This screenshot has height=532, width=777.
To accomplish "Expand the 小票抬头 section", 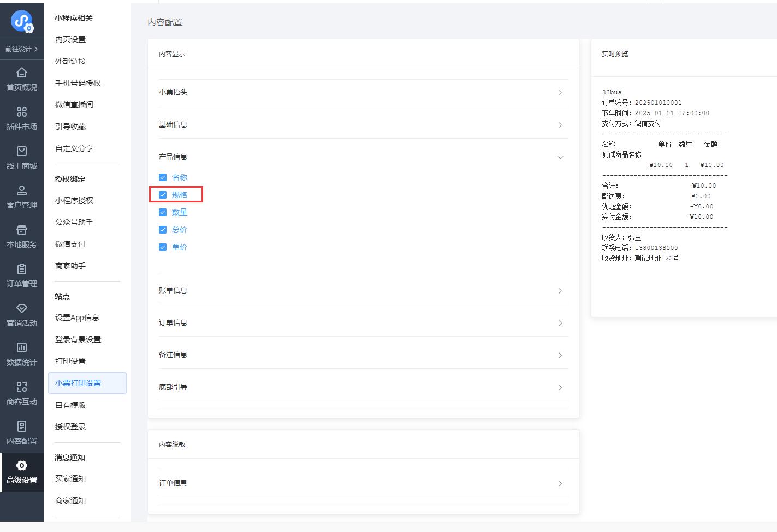I will click(x=560, y=93).
